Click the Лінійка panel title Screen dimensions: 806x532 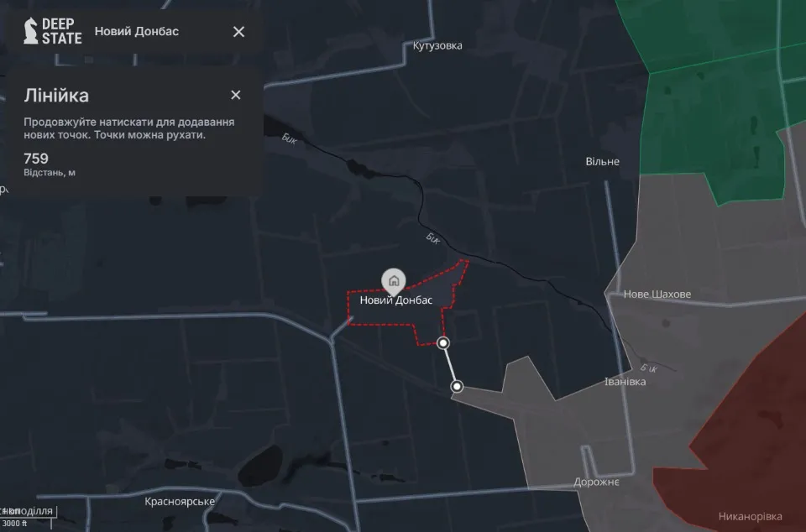point(56,96)
